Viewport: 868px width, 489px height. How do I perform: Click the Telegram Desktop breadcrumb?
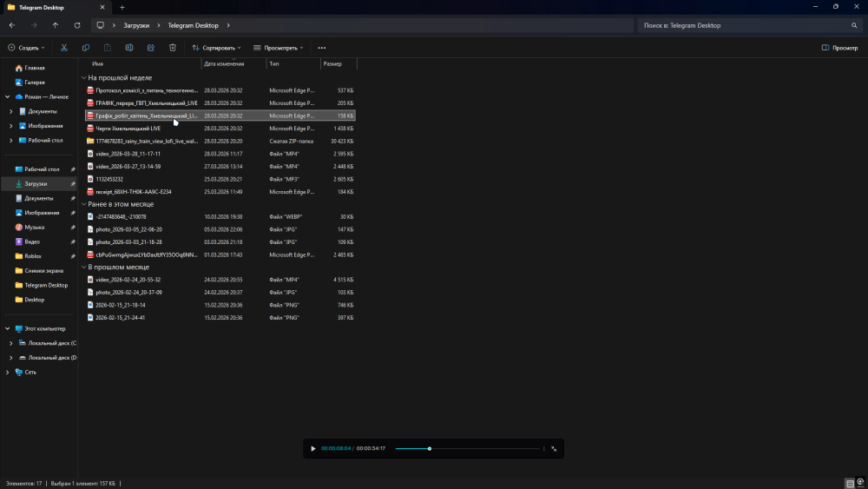coord(194,25)
